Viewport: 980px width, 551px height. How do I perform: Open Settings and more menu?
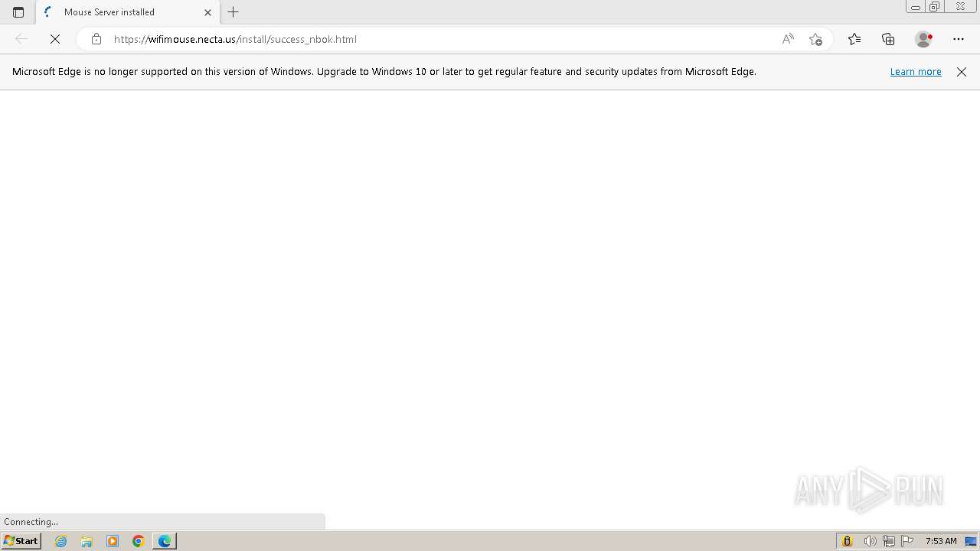click(959, 39)
